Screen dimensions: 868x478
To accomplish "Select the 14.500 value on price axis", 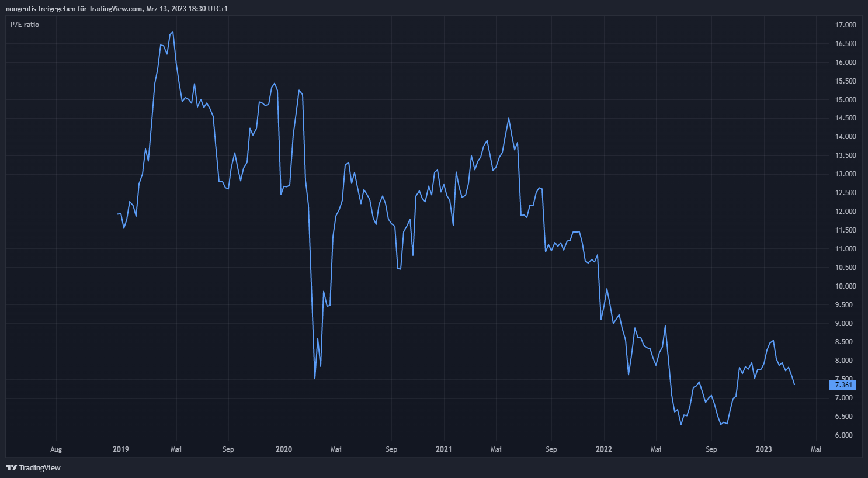I will coord(845,118).
